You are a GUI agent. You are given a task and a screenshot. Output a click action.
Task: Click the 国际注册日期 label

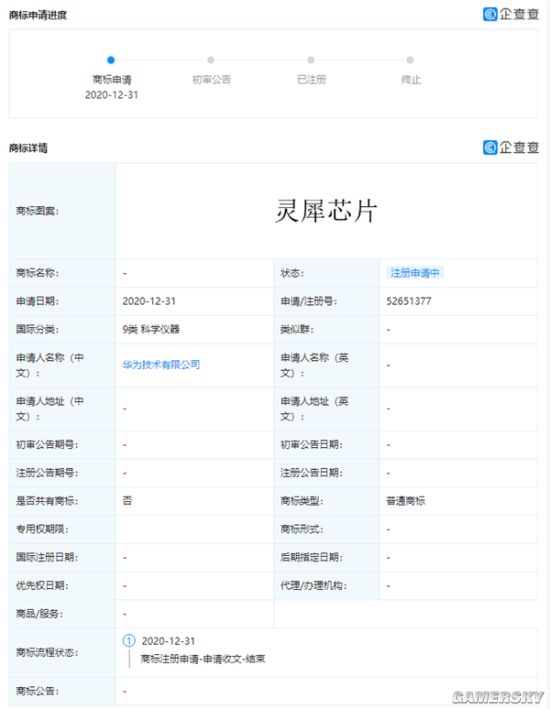tap(47, 557)
